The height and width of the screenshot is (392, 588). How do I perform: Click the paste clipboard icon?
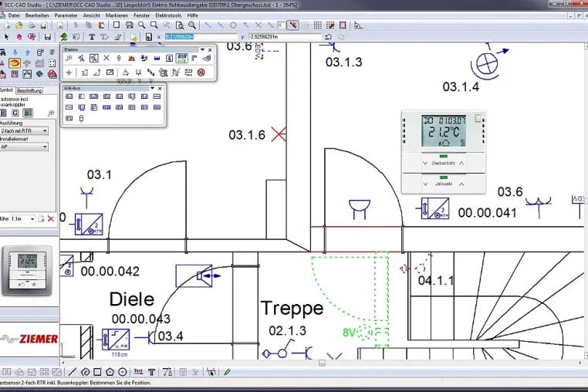click(x=101, y=25)
